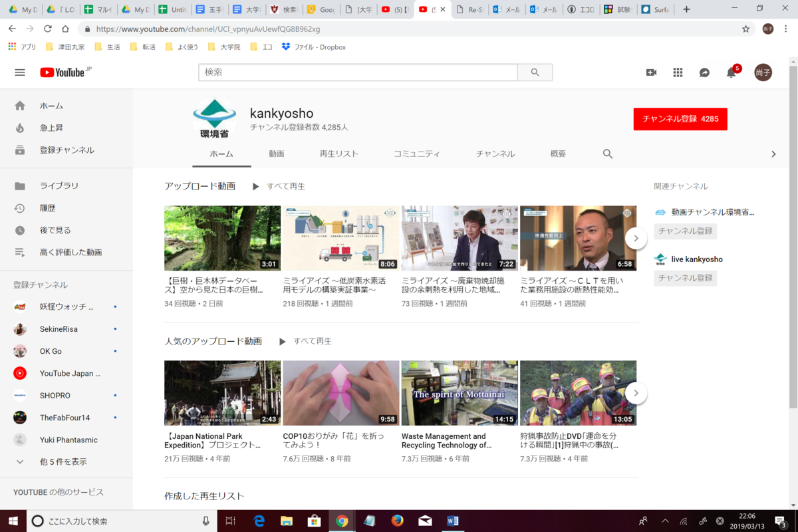The width and height of the screenshot is (798, 532).
Task: Open Subscriptions (登録チャンネル) in sidebar
Action: 66,150
